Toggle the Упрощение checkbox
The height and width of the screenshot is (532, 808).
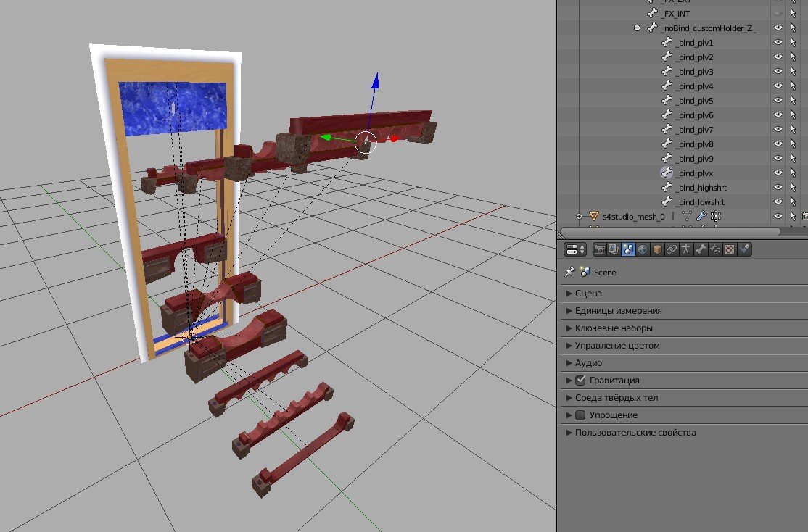coord(580,415)
